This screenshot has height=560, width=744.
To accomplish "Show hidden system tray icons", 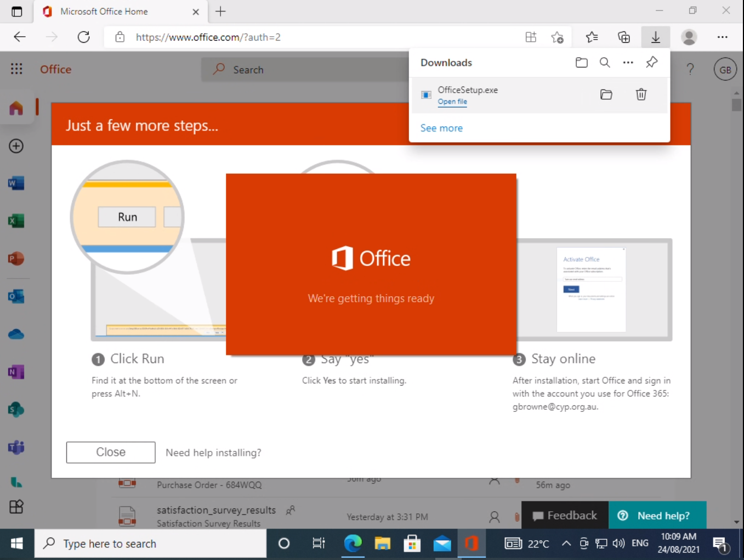I will click(x=566, y=544).
